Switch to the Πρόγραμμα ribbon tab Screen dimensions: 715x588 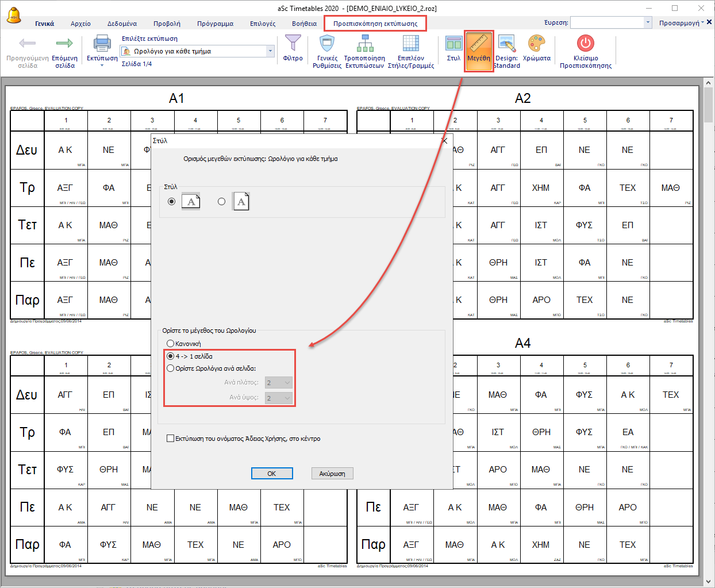215,24
